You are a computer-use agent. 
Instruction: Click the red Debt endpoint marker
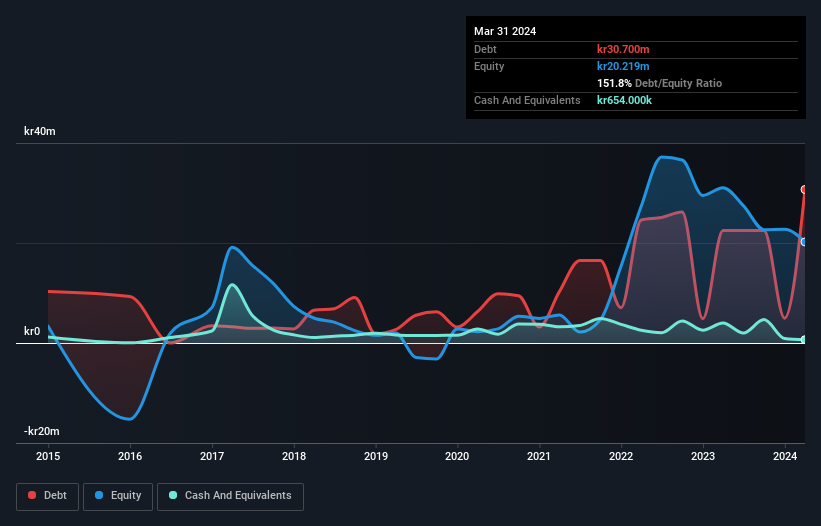coord(804,189)
